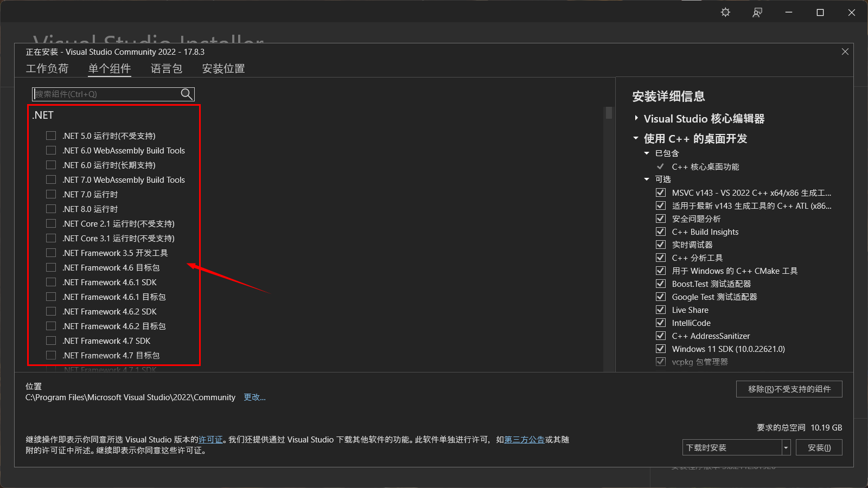Tick .NET Framework 4.6.1 目标包
The image size is (868, 488).
click(x=51, y=297)
